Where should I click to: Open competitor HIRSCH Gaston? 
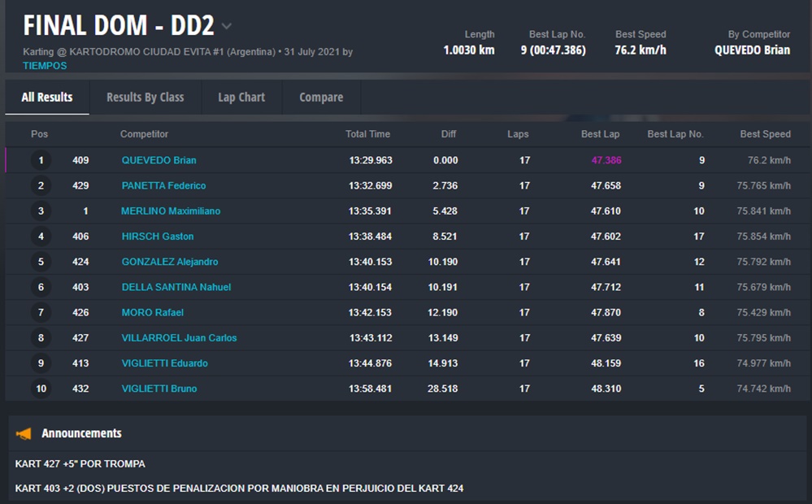tap(158, 237)
